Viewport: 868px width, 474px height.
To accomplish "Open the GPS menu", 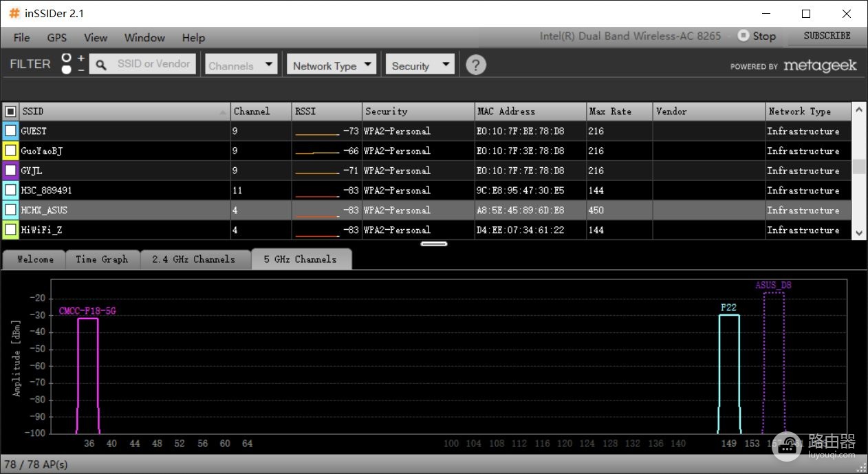I will point(57,37).
